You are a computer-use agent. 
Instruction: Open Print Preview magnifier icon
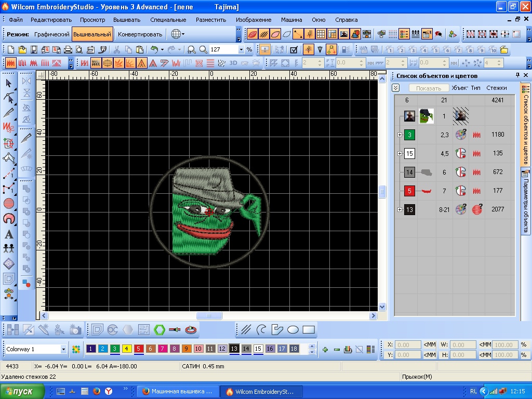point(79,50)
